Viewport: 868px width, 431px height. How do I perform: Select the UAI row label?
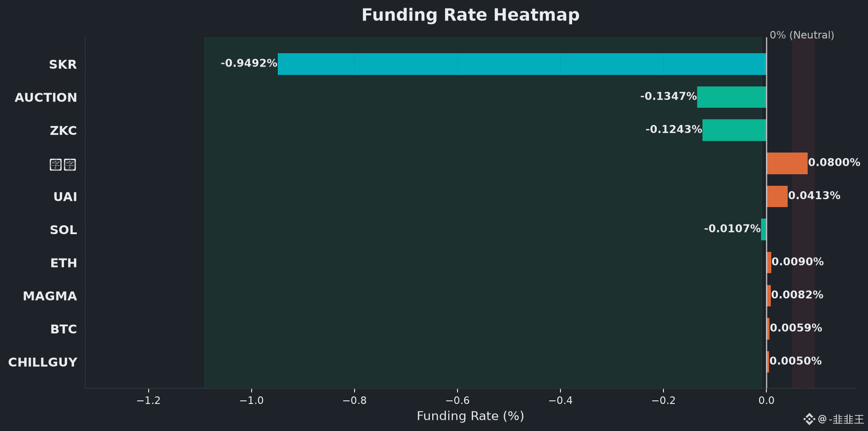[65, 197]
